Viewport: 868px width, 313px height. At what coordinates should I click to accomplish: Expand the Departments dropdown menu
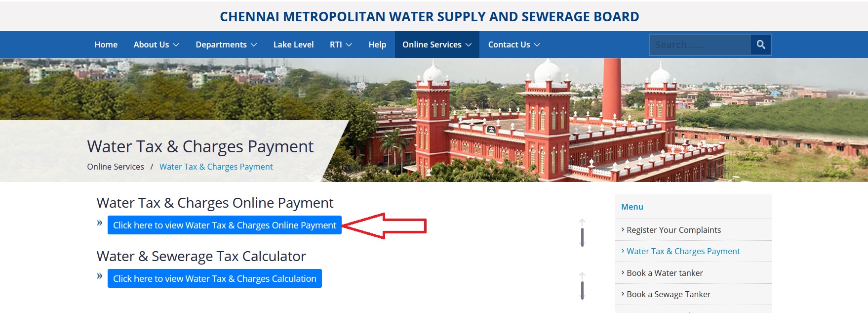pyautogui.click(x=226, y=45)
